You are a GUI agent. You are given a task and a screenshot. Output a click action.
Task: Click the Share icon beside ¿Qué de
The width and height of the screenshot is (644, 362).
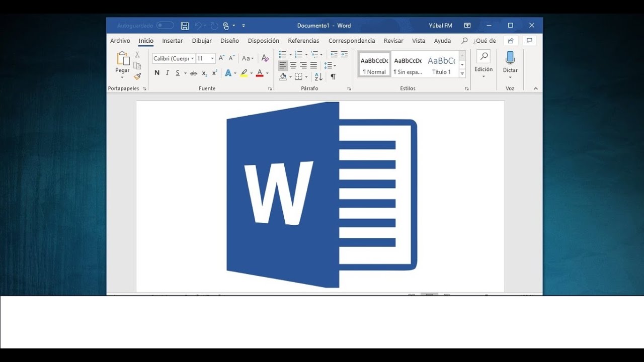click(511, 41)
